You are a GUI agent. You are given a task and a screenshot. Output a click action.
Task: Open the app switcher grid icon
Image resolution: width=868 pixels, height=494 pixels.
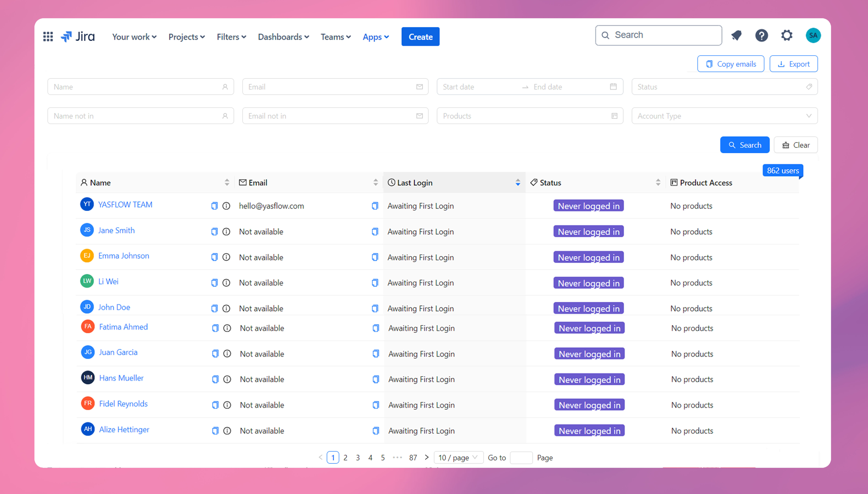48,37
